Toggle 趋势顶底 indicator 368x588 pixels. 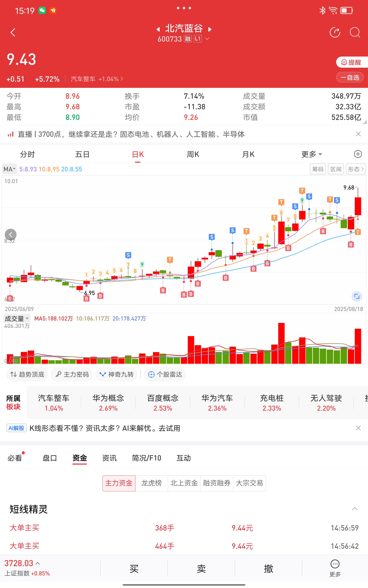point(27,374)
